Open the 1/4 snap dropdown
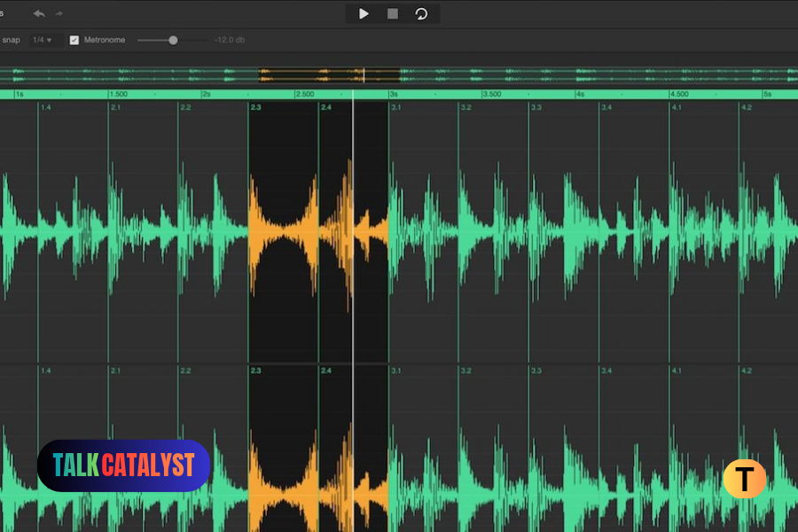 [x=42, y=40]
